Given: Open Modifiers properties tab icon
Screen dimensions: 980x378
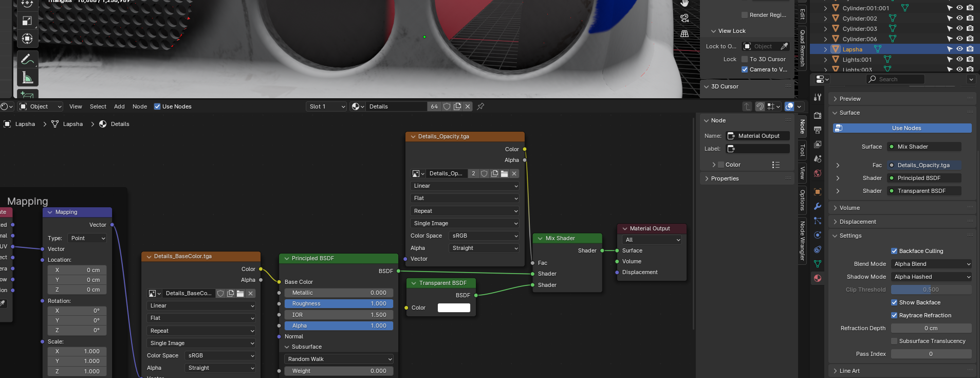Looking at the screenshot, I should (x=818, y=206).
